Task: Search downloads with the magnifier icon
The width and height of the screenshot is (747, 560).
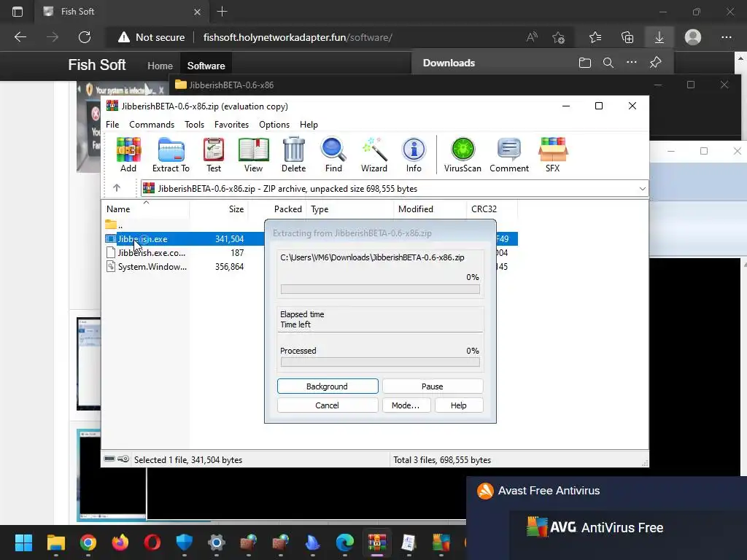Action: [x=608, y=63]
